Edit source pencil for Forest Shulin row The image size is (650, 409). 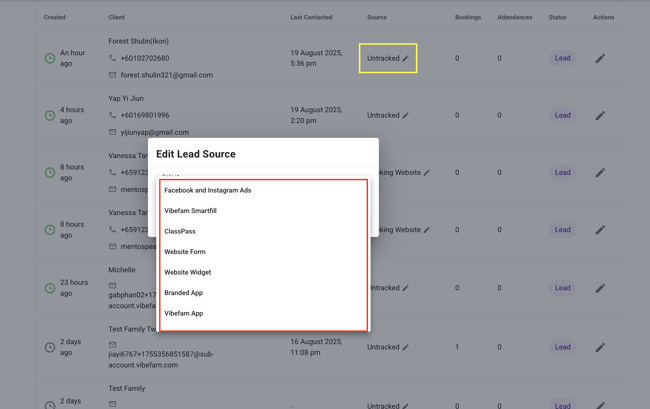[x=405, y=58]
